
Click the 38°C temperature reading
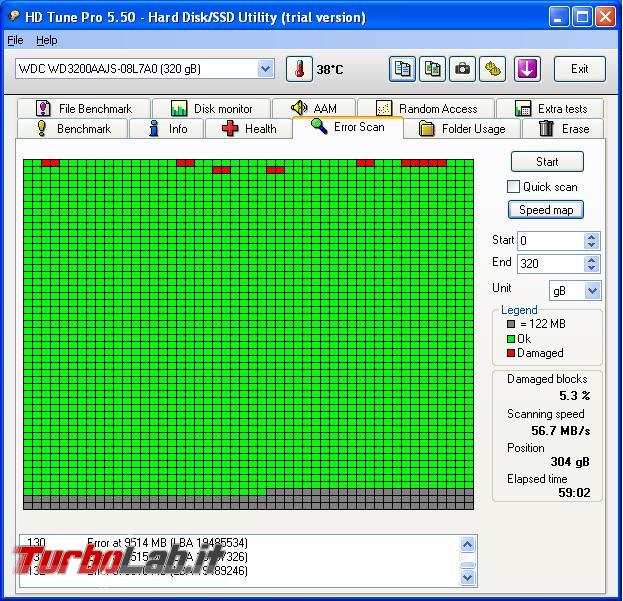pos(330,70)
